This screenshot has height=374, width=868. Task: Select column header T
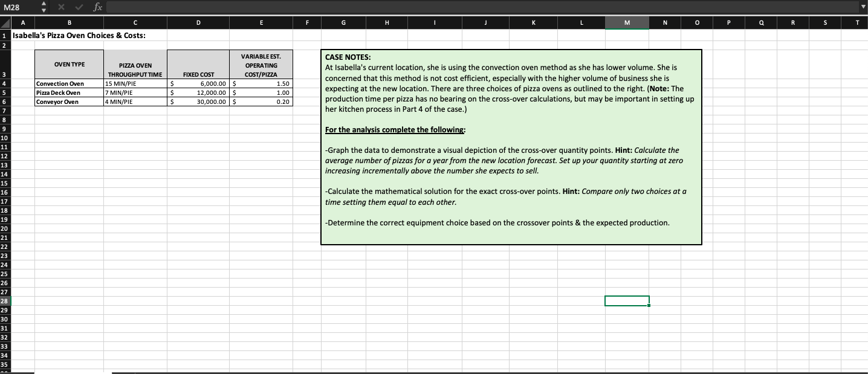tap(853, 24)
